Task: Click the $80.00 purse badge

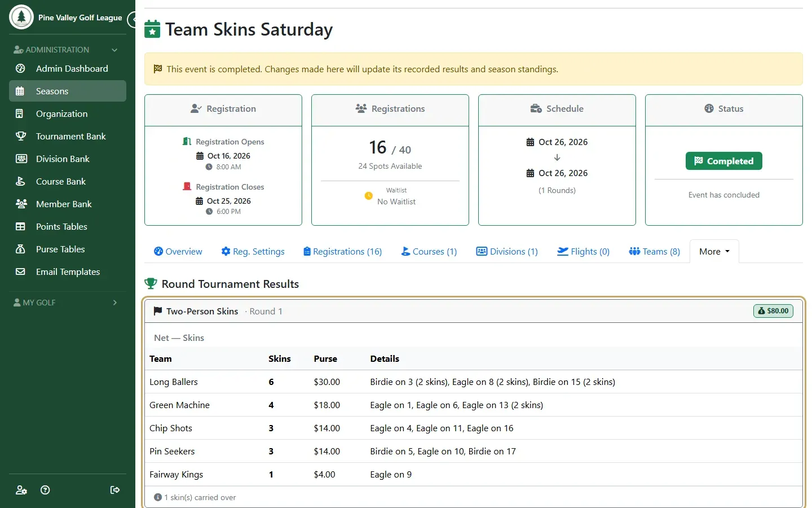Action: click(773, 311)
